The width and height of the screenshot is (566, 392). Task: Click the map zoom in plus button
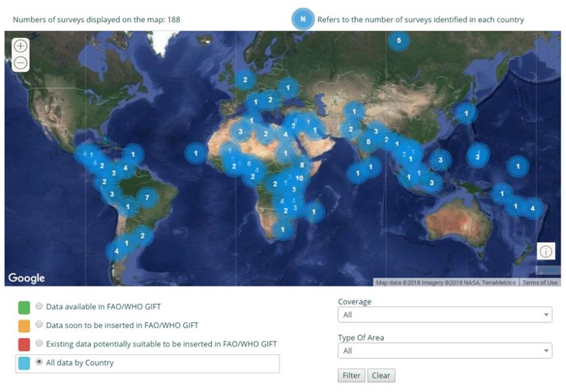(x=21, y=46)
